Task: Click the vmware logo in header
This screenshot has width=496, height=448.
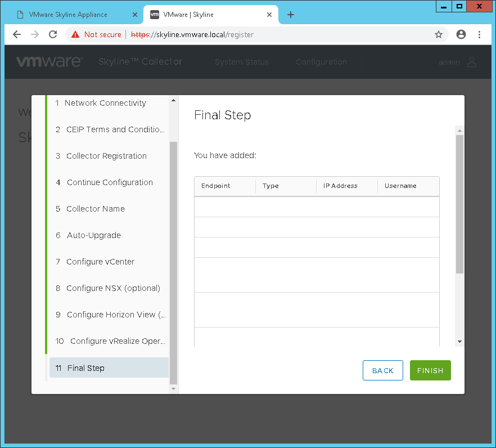Action: click(x=49, y=61)
